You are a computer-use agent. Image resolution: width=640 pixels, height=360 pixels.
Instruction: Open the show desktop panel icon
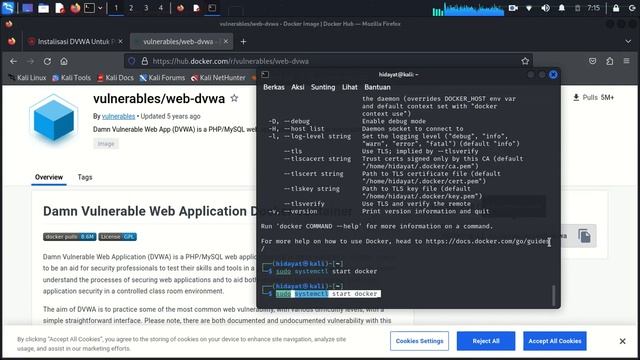pos(27,8)
